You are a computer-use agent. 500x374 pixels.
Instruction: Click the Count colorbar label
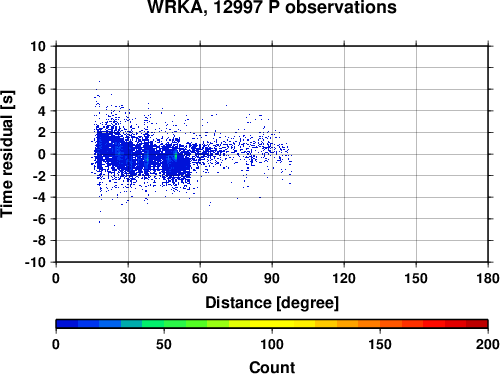[x=272, y=367]
